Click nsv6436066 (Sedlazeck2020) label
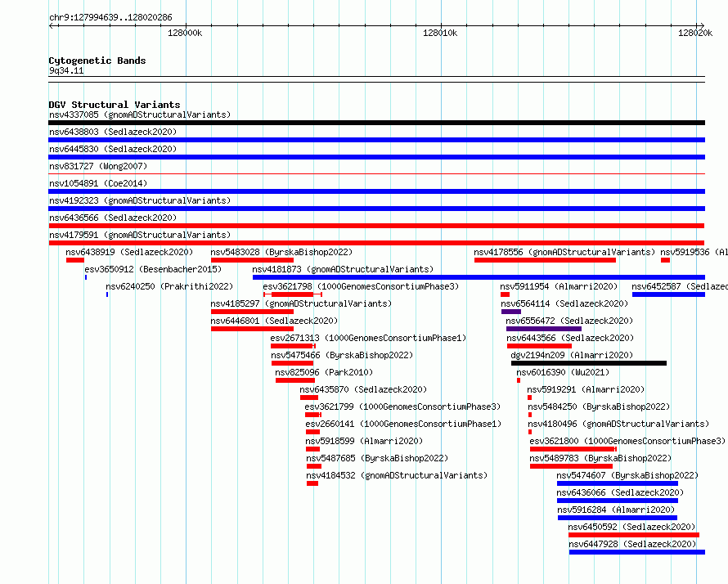Screen dimensions: 728x584 [620, 492]
